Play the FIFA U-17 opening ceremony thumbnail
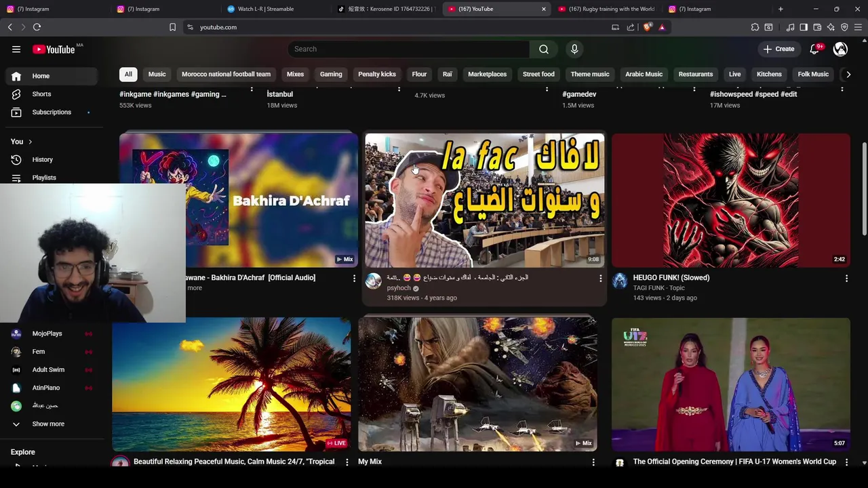The height and width of the screenshot is (488, 868). [730, 384]
